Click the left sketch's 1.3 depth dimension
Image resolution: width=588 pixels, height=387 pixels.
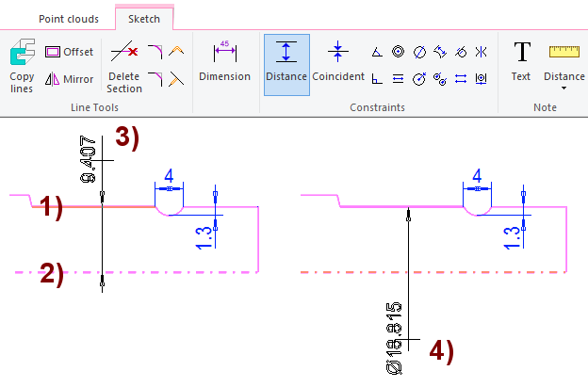coord(204,238)
